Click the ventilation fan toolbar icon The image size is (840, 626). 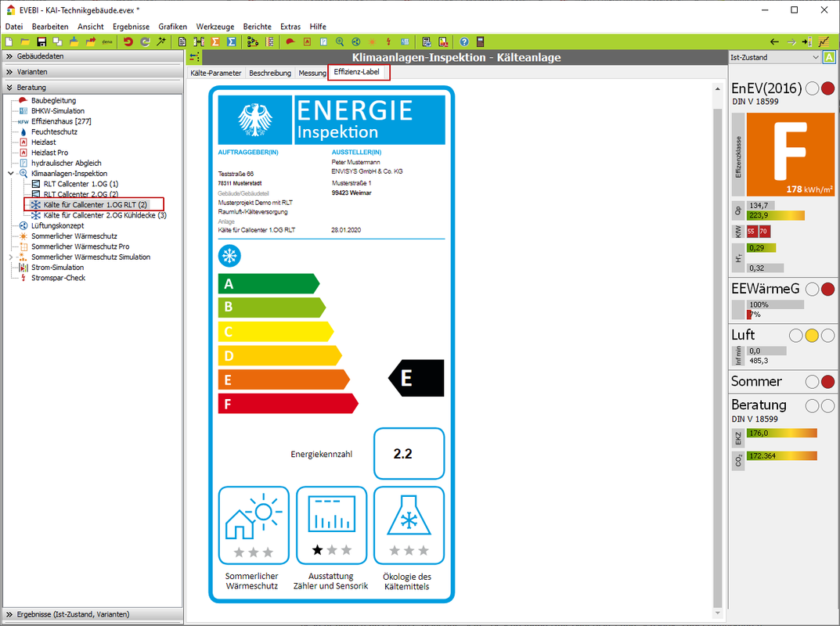click(355, 41)
